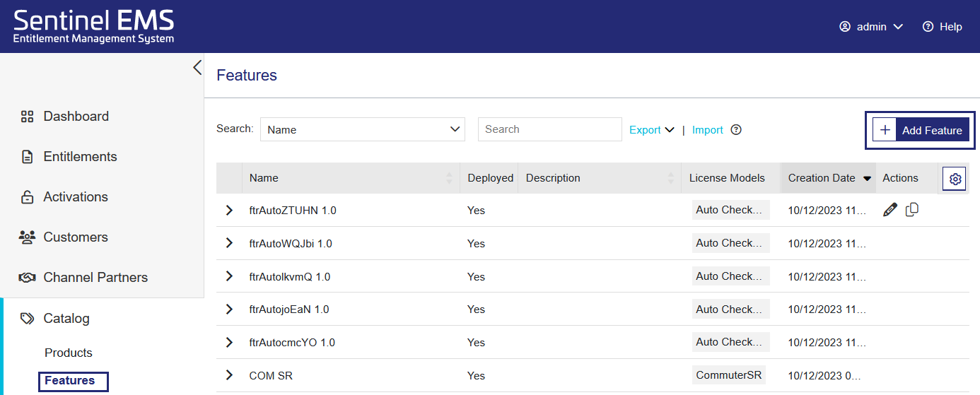Open Channel Partners from the sidebar
The width and height of the screenshot is (980, 395).
95,278
